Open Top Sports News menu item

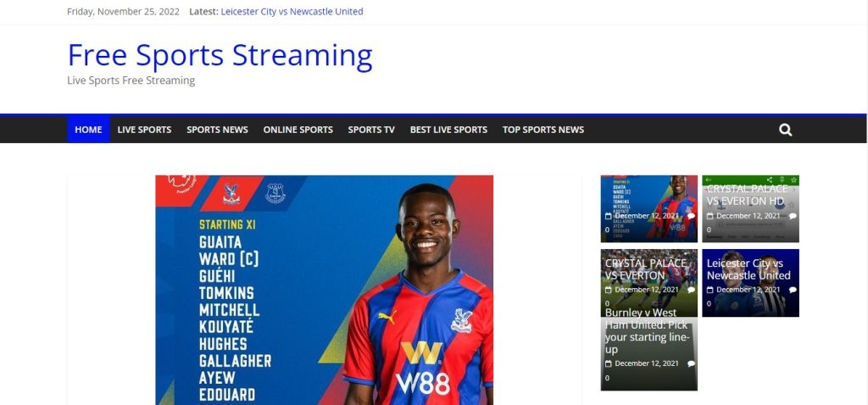(543, 130)
